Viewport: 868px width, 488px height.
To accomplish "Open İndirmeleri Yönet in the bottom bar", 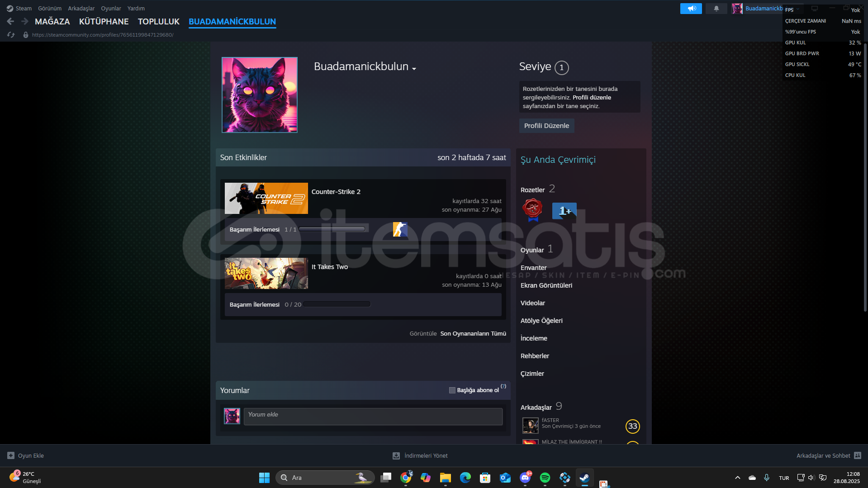I will 426,455.
